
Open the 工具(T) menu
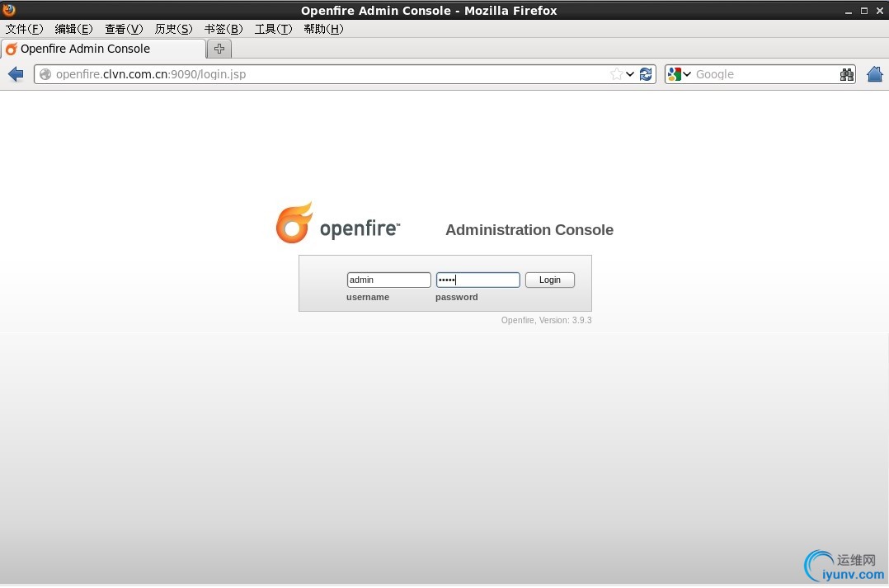point(273,29)
